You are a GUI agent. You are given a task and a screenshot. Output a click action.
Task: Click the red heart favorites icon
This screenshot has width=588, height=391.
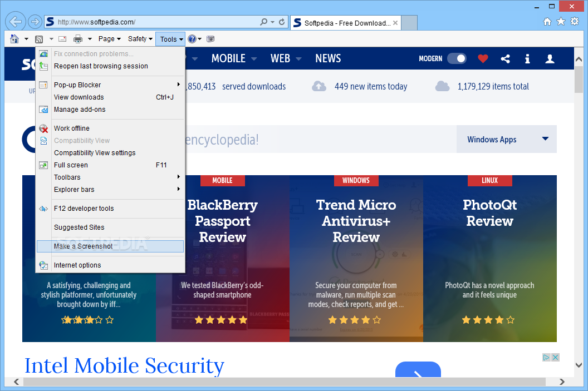point(483,58)
